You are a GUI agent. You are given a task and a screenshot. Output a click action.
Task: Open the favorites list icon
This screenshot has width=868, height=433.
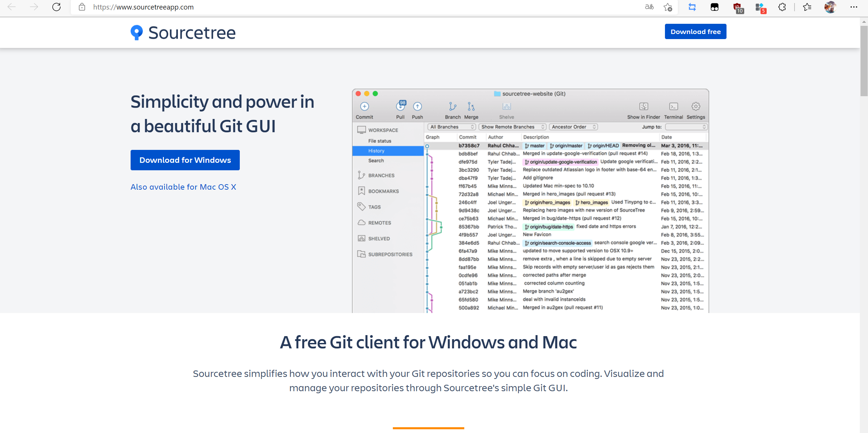(807, 7)
